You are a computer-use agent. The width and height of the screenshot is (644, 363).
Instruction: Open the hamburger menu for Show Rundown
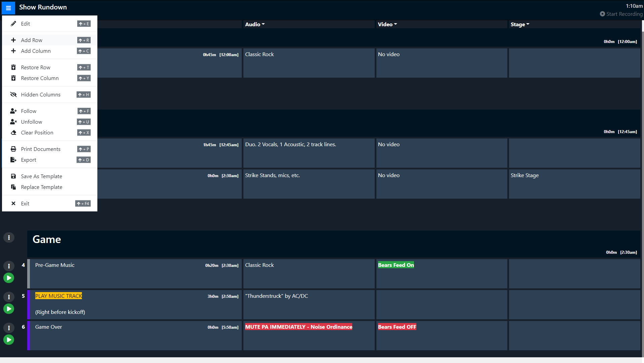[x=8, y=8]
